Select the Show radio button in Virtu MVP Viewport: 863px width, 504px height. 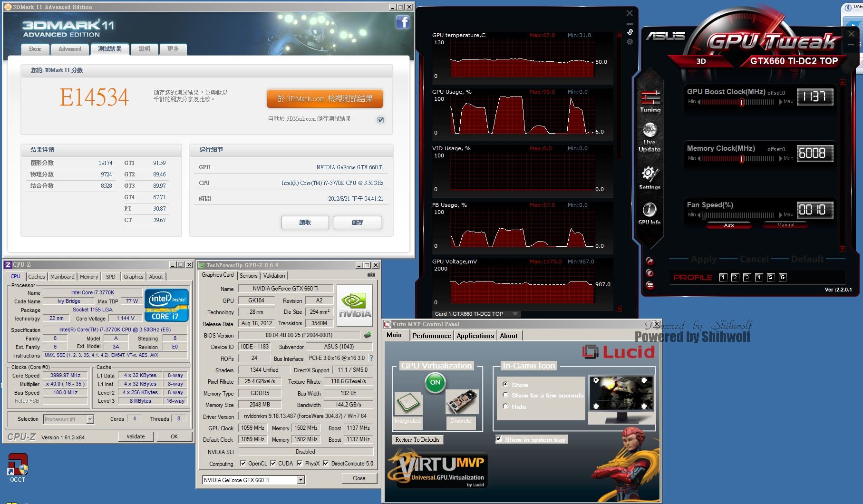[505, 384]
